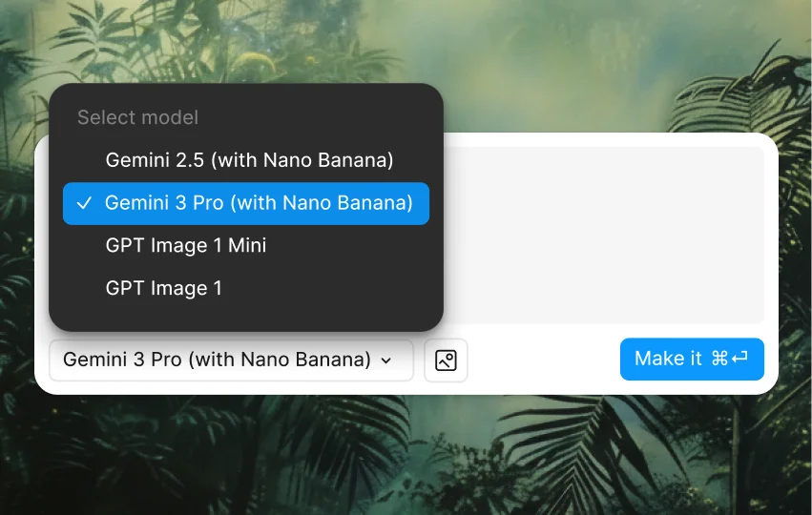The height and width of the screenshot is (515, 812).
Task: Click the Make it button
Action: point(692,360)
